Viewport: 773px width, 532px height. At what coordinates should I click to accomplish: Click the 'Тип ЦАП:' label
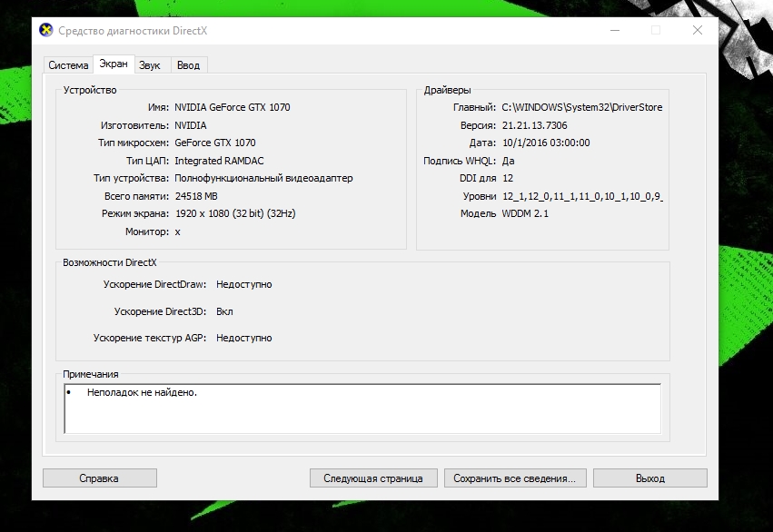point(147,161)
